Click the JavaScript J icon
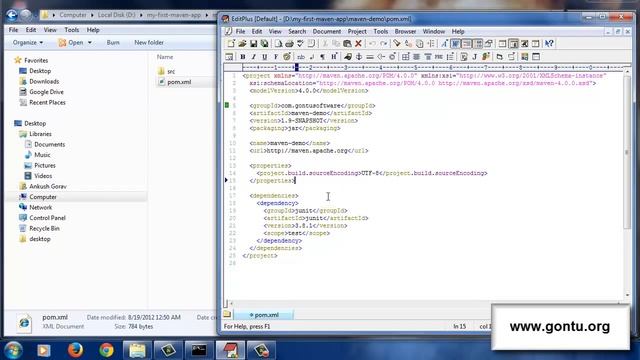 [475, 57]
